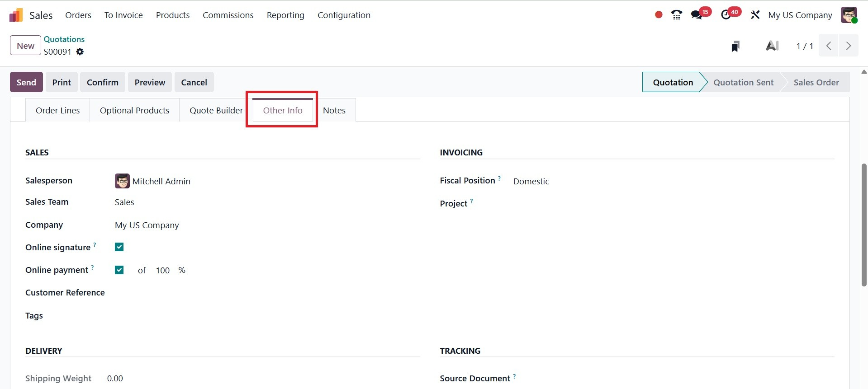Click the New button
The height and width of the screenshot is (389, 868).
point(25,46)
